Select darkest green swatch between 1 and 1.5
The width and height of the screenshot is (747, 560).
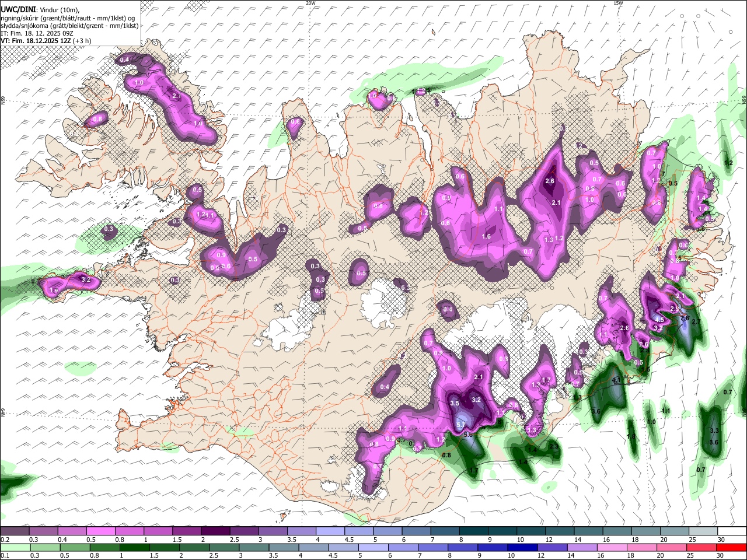(134, 548)
